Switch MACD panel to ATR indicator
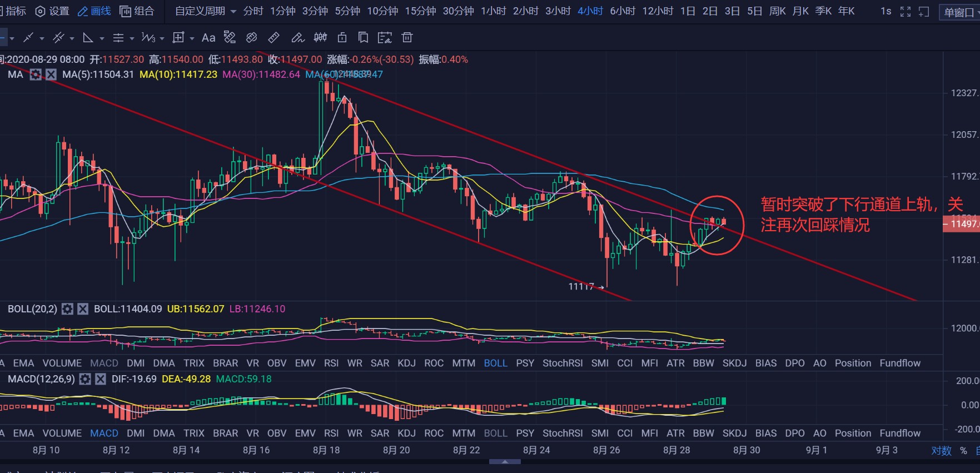Screen dimensions: 980x473 click(x=675, y=433)
